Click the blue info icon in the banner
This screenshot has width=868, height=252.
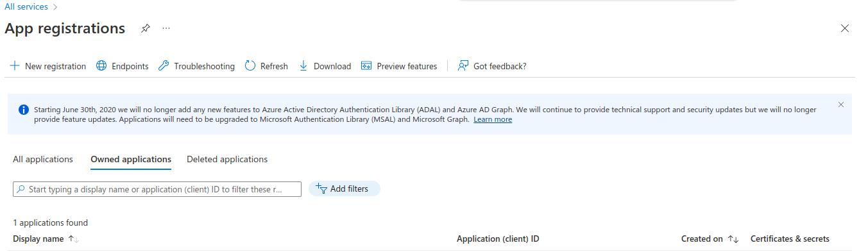click(24, 110)
